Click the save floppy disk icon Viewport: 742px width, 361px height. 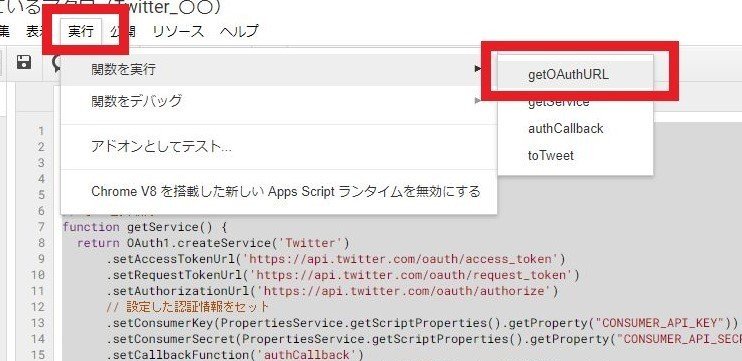(x=24, y=62)
